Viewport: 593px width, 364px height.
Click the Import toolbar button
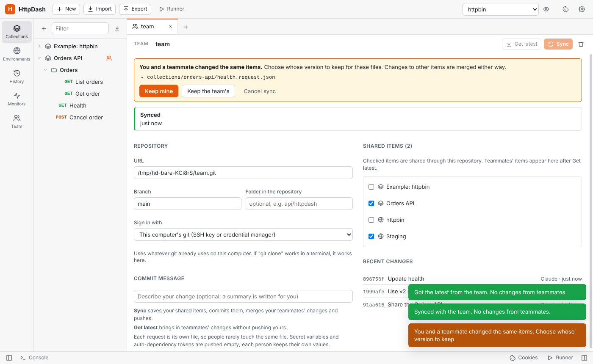coord(100,9)
